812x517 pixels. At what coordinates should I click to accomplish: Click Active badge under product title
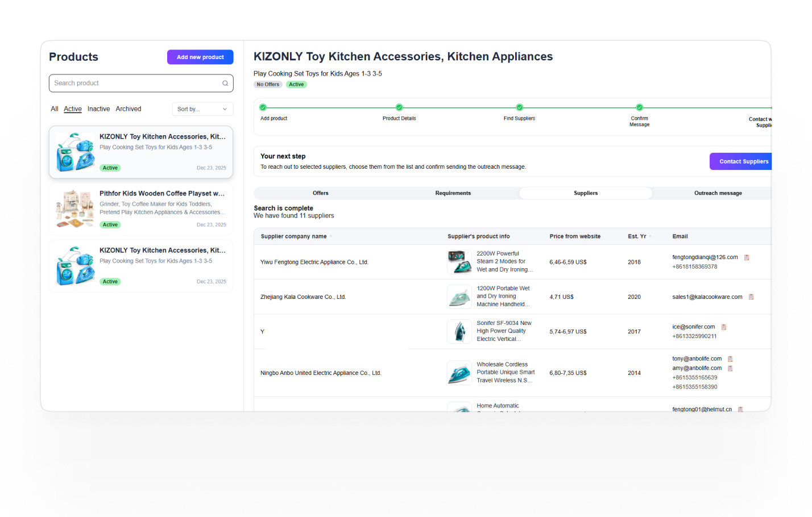296,85
